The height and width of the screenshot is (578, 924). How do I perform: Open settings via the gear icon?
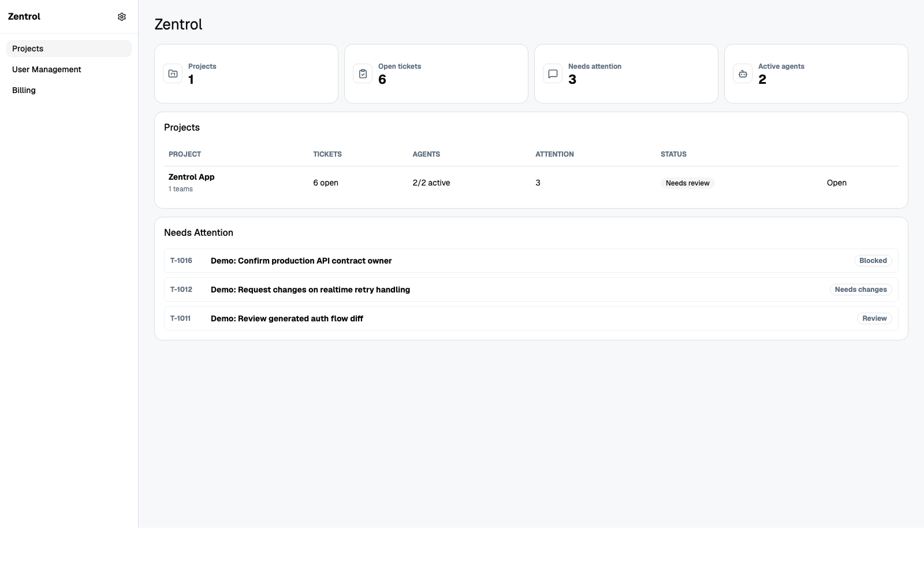coord(122,17)
